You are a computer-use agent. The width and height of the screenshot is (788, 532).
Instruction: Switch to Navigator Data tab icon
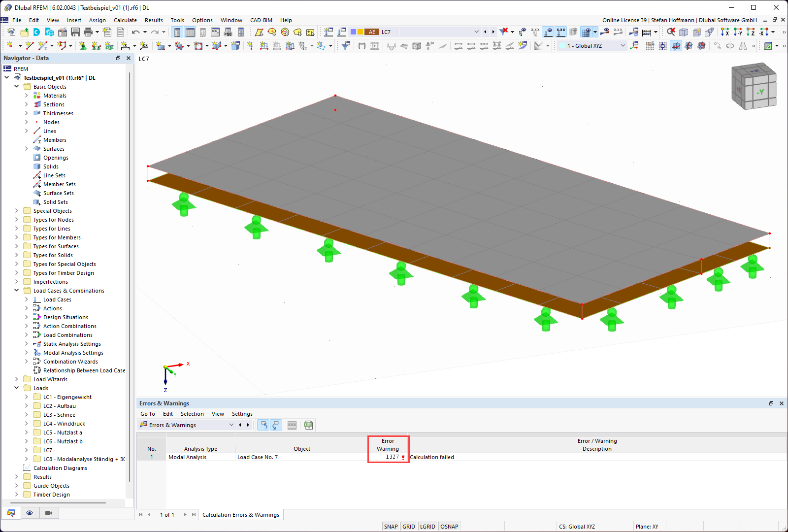coord(11,513)
